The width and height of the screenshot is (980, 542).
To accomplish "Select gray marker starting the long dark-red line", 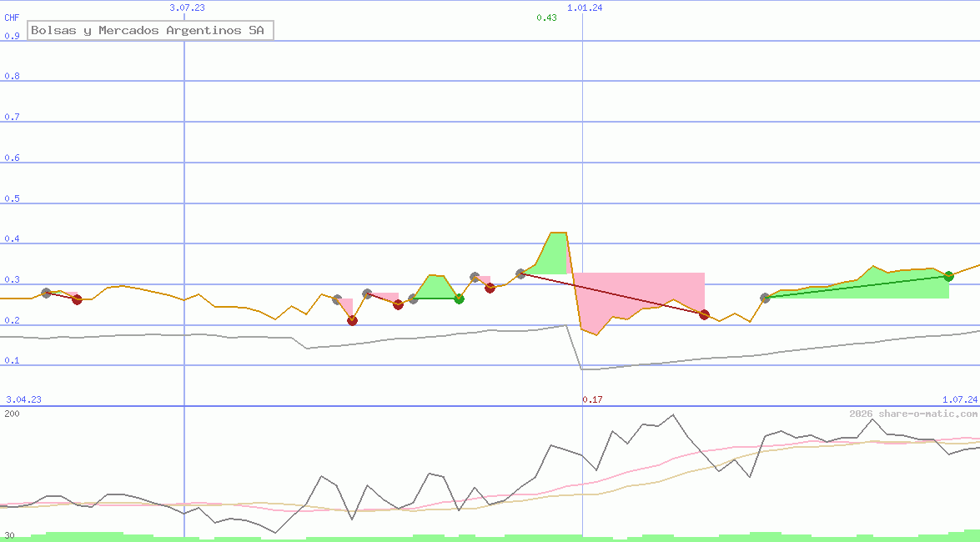I will pyautogui.click(x=520, y=274).
